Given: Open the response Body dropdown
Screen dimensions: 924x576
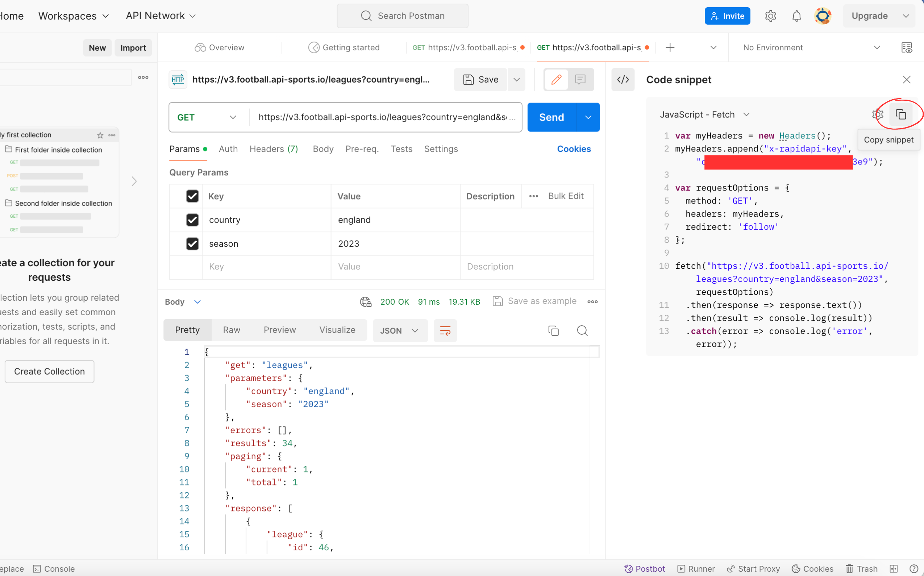Looking at the screenshot, I should [183, 302].
